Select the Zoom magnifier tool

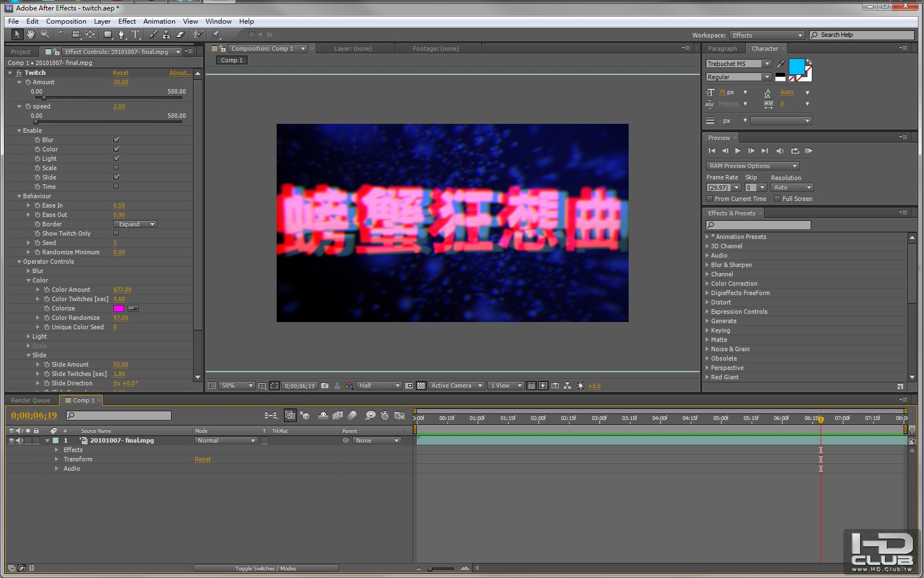[45, 34]
